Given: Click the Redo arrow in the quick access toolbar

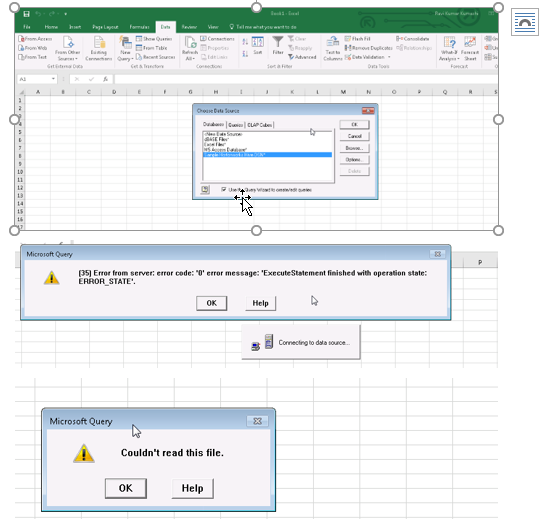Looking at the screenshot, I should click(x=52, y=14).
